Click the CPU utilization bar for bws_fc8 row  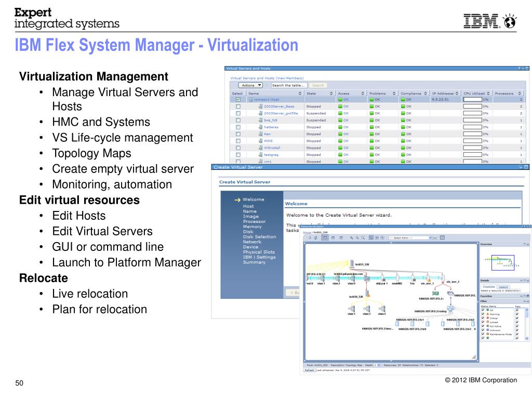pos(473,120)
